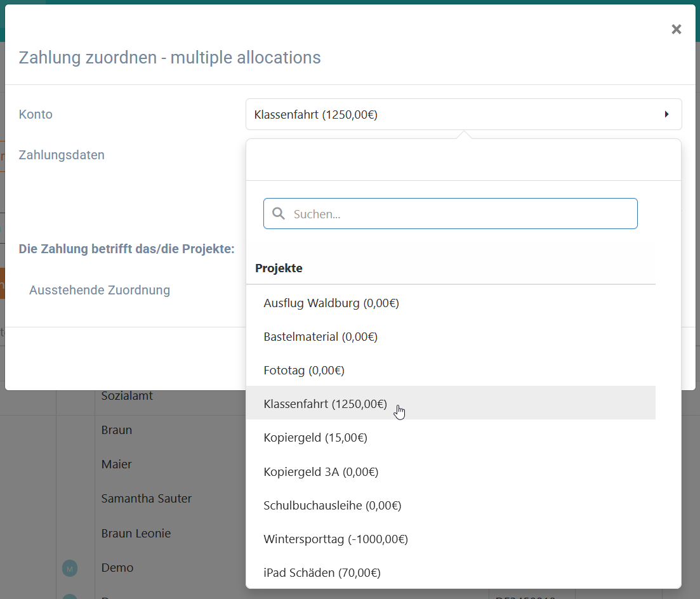Click the Ausstehende Zuordnung label
Image resolution: width=700 pixels, height=599 pixels.
100,290
